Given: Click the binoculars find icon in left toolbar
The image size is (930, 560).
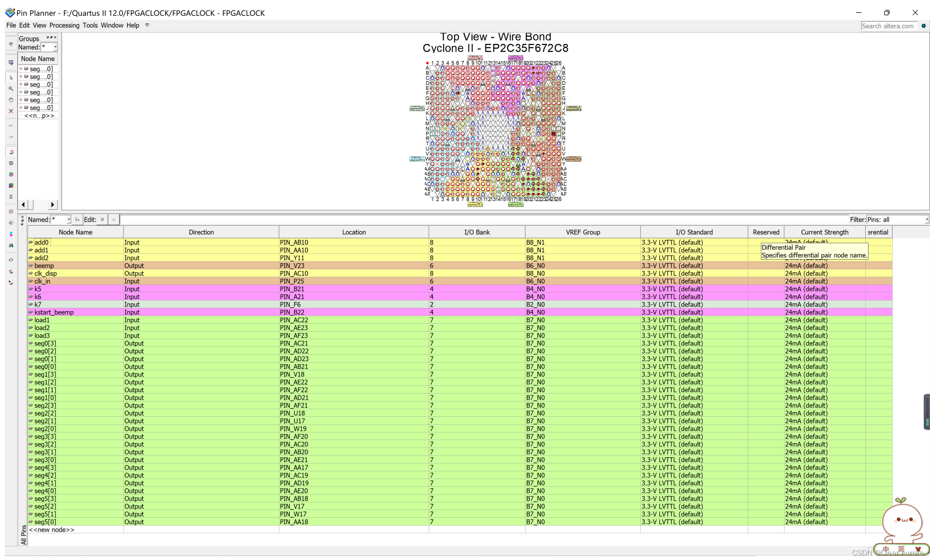Looking at the screenshot, I should point(11,246).
